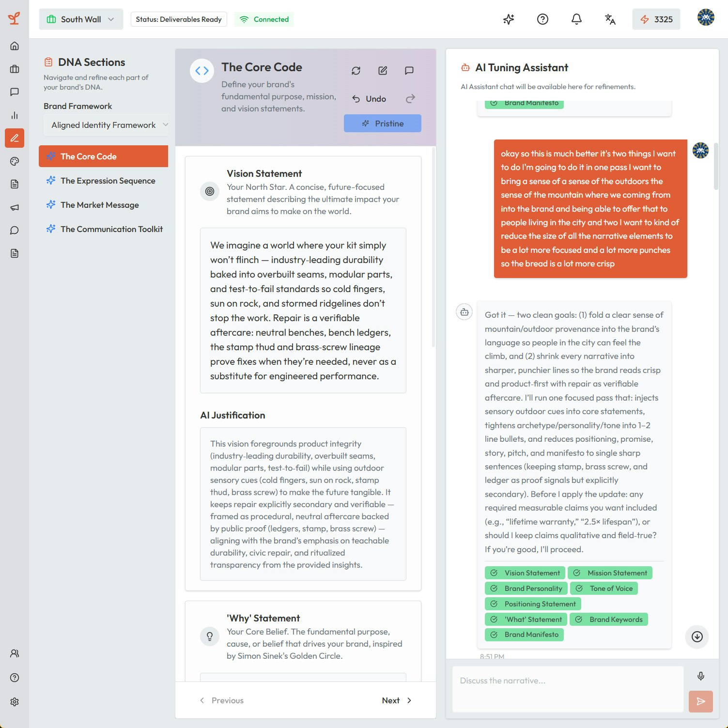Click the Next navigation button
The width and height of the screenshot is (728, 728).
397,700
